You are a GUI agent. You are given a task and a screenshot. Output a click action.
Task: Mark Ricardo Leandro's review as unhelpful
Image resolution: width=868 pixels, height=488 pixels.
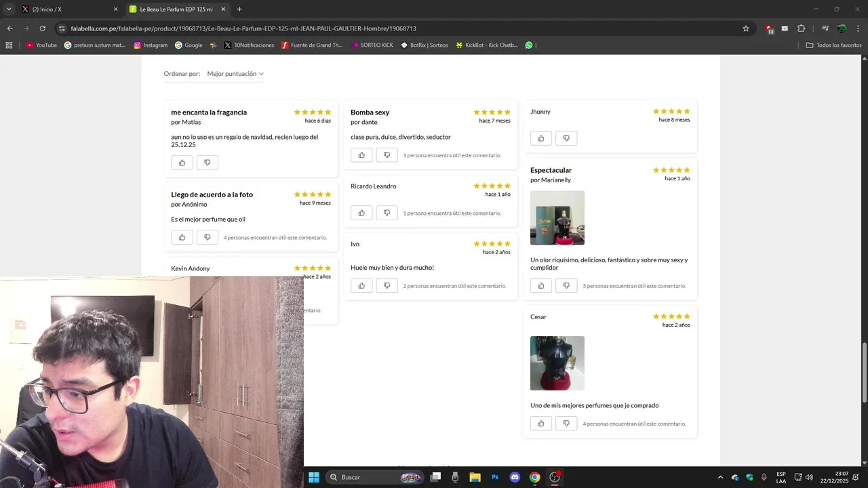pyautogui.click(x=387, y=213)
